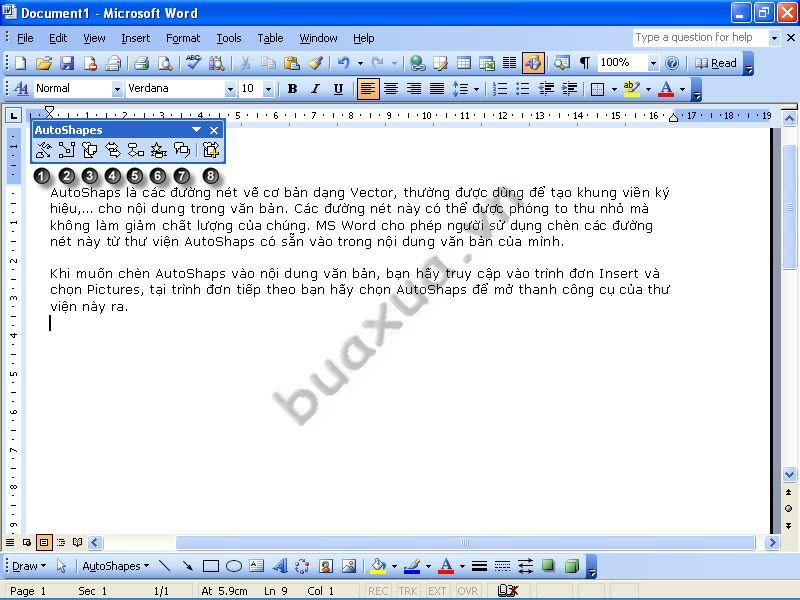Print the document using printer icon
This screenshot has height=600, width=800.
tap(141, 63)
